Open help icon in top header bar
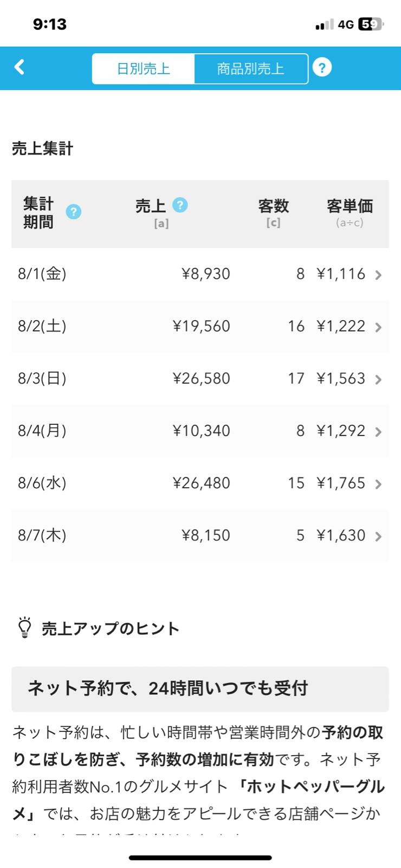 coord(322,68)
